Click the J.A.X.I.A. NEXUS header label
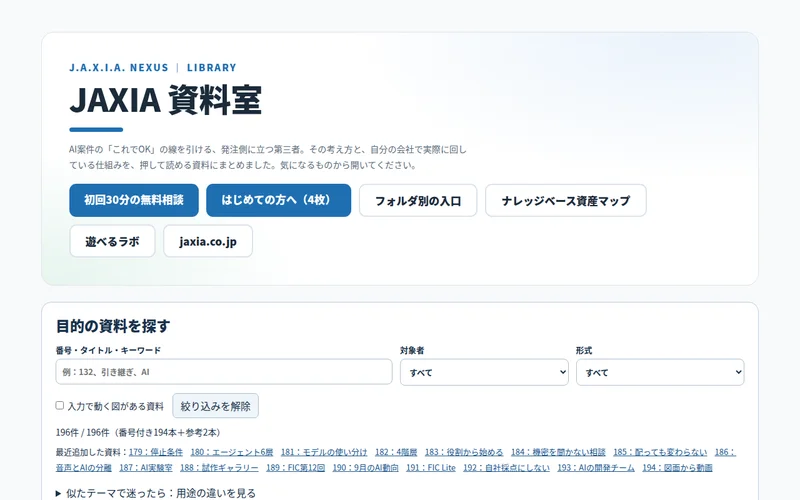Viewport: 800px width, 500px height. tap(119, 67)
